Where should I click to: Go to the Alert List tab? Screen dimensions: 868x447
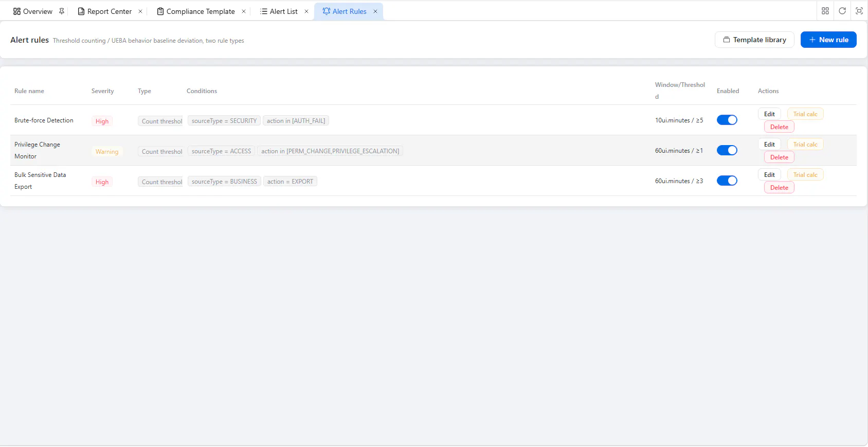pos(279,11)
